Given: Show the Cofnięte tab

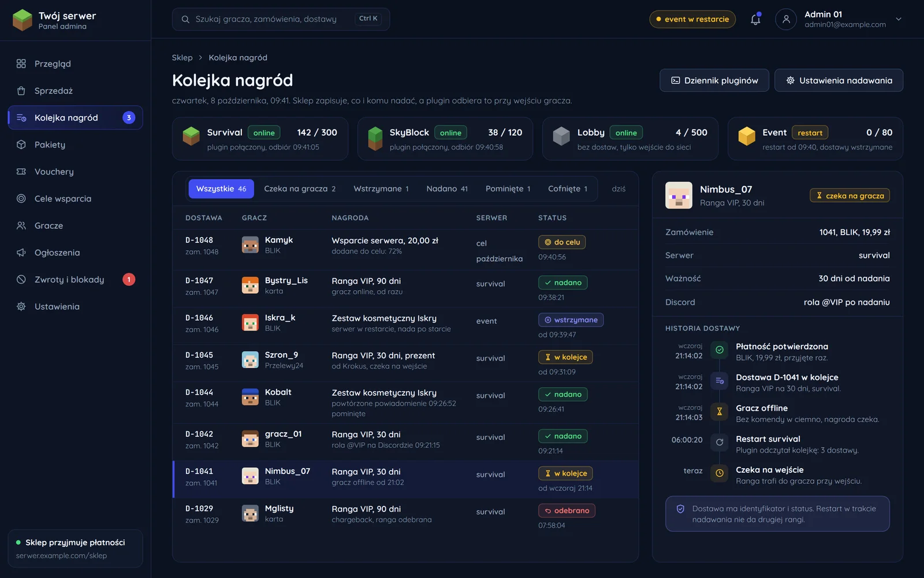Looking at the screenshot, I should click(x=568, y=188).
